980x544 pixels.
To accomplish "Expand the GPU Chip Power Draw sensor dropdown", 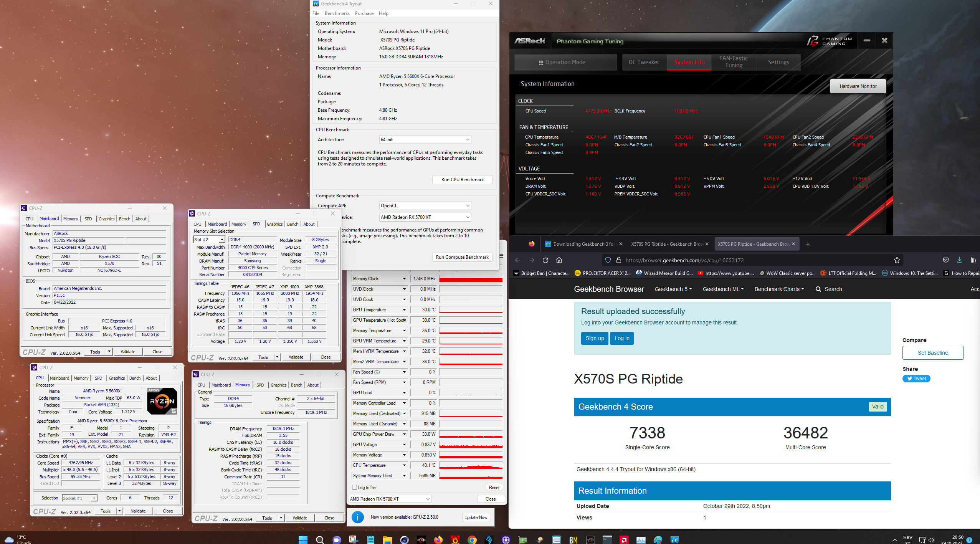I will [x=404, y=434].
